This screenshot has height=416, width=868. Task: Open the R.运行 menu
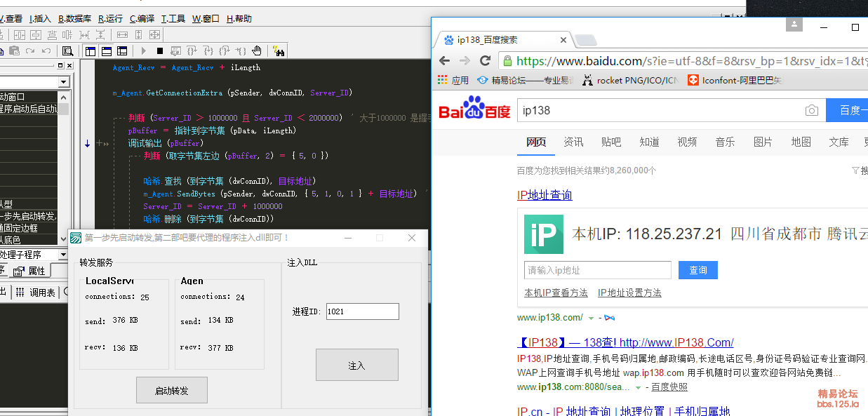point(110,19)
